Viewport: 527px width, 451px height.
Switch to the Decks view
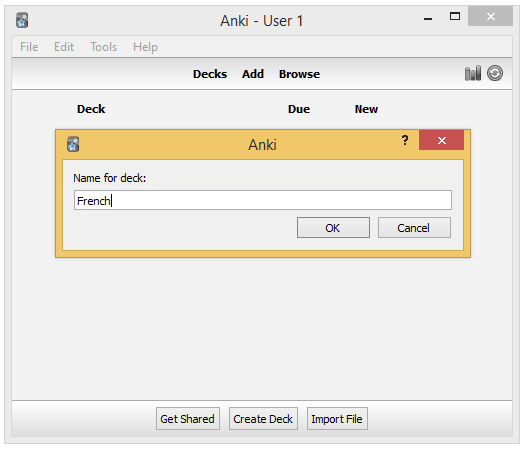[210, 74]
